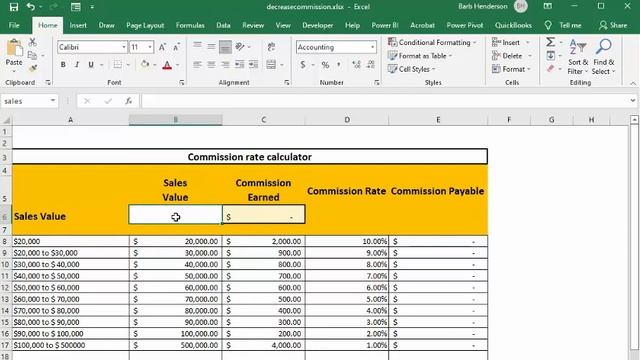Toggle center alignment for cell text
The width and height of the screenshot is (640, 360).
coord(211,64)
